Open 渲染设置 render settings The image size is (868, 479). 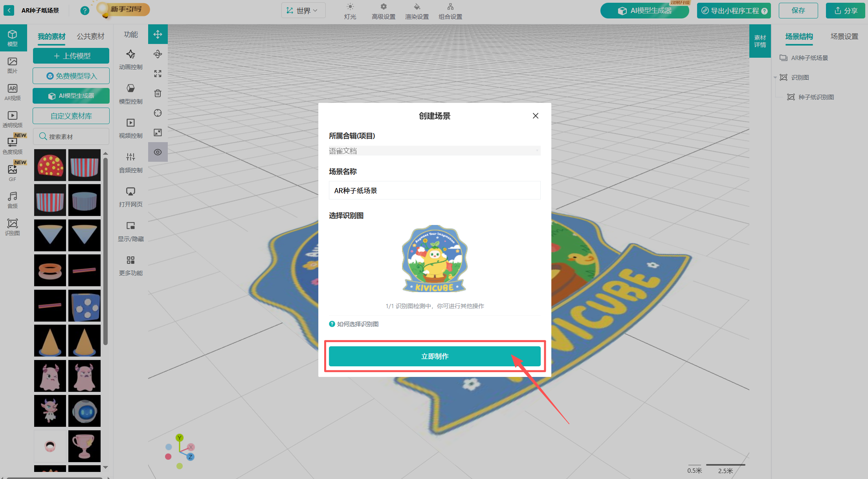click(417, 11)
